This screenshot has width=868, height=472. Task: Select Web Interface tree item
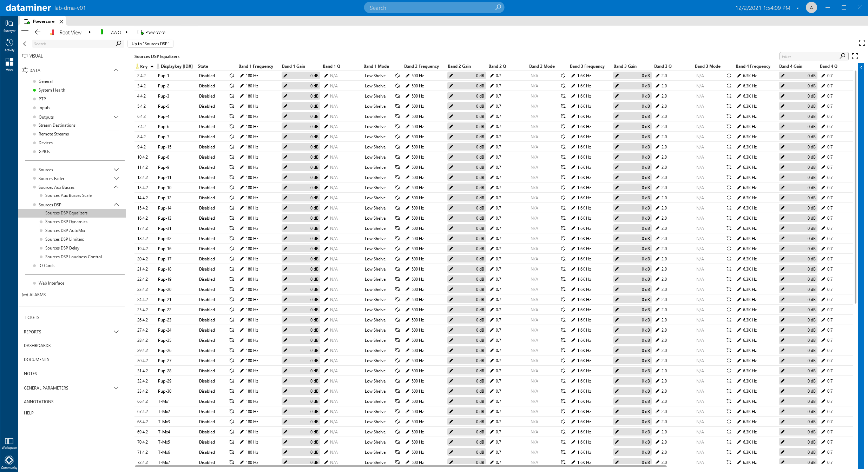pos(51,283)
